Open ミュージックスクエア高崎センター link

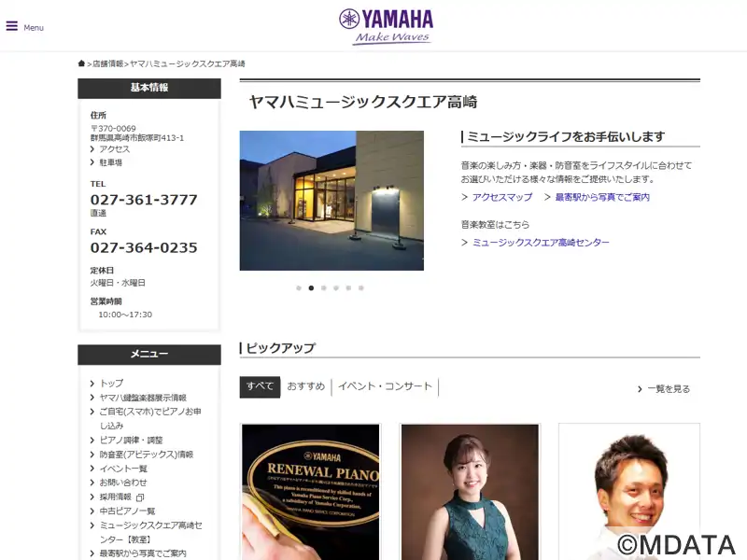[x=541, y=243]
